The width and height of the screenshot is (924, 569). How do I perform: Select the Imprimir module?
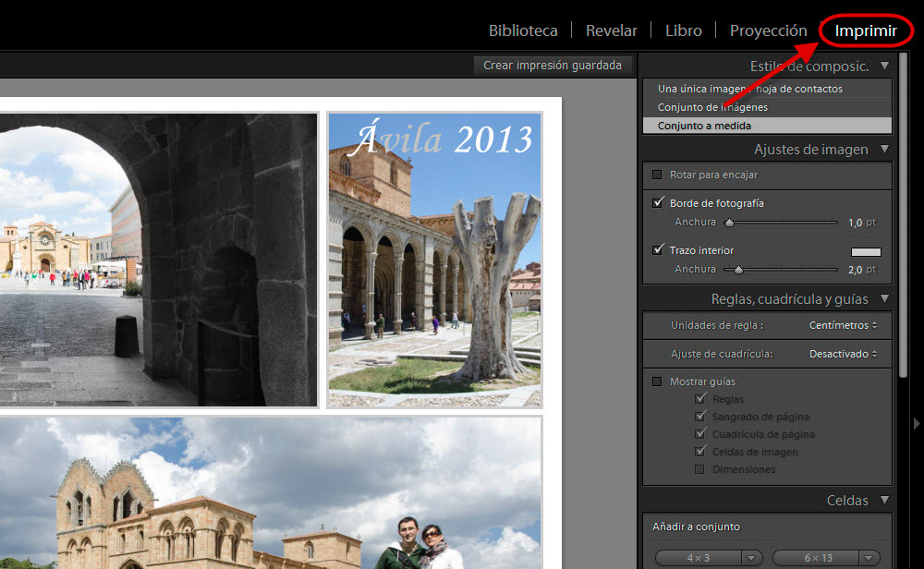point(866,30)
